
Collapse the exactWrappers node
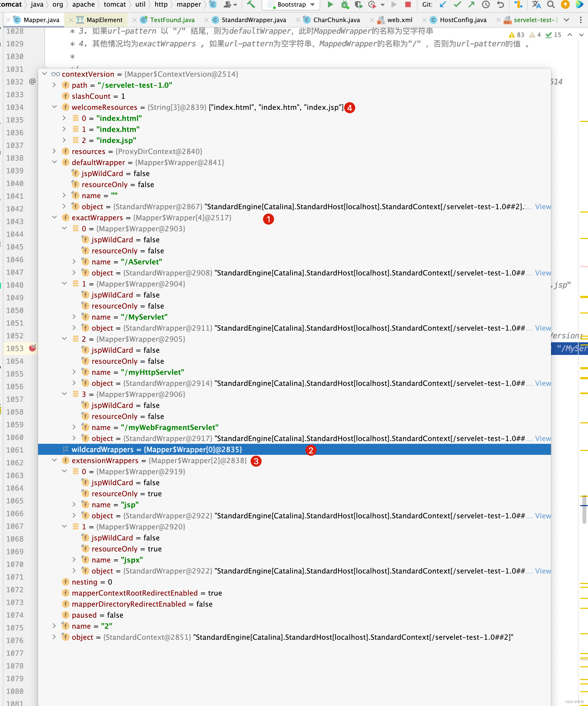pos(54,217)
